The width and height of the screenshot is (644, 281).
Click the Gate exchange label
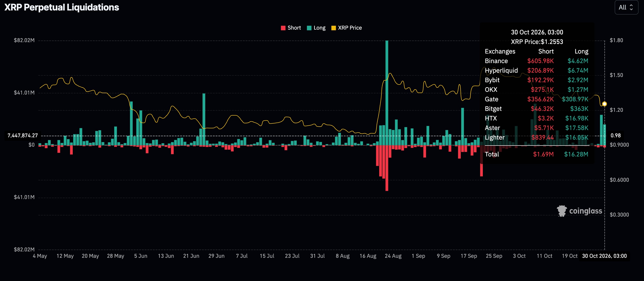(x=491, y=99)
